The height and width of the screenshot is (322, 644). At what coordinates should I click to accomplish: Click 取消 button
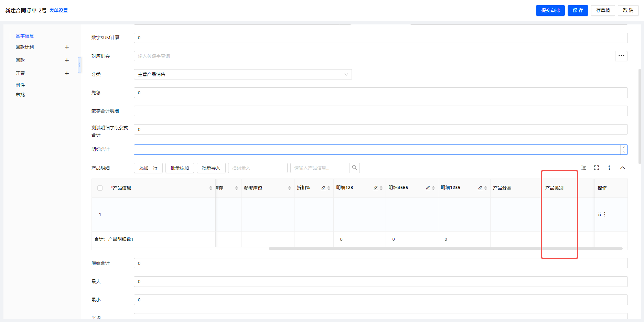pos(628,10)
